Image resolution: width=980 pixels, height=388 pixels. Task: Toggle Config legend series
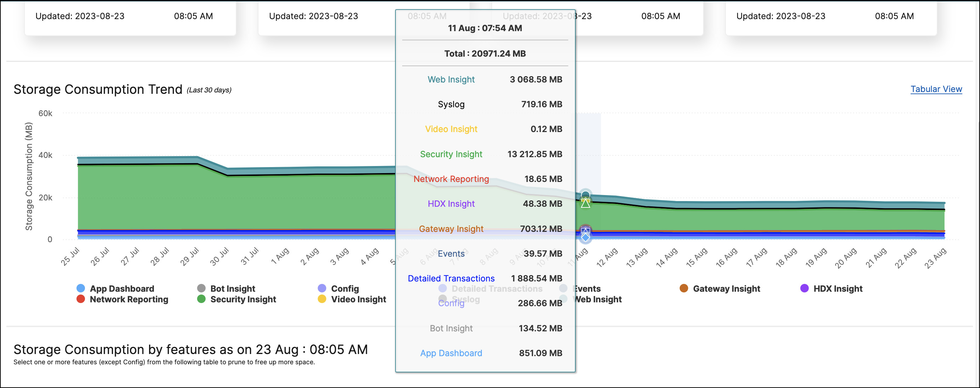point(338,288)
